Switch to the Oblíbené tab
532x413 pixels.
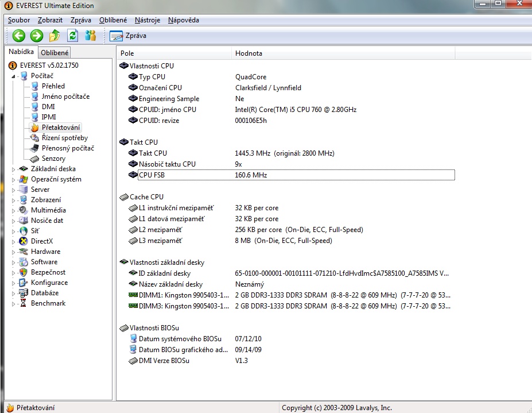point(55,53)
